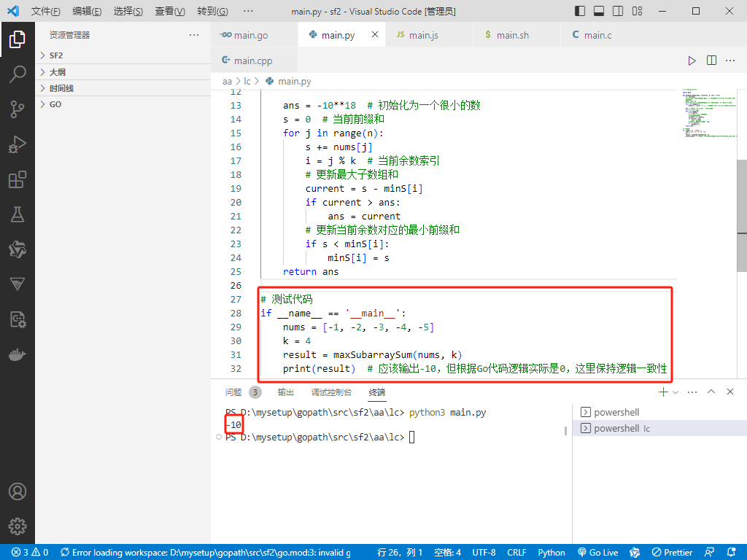Switch to the main.go tab
This screenshot has width=747, height=560.
pyautogui.click(x=255, y=35)
